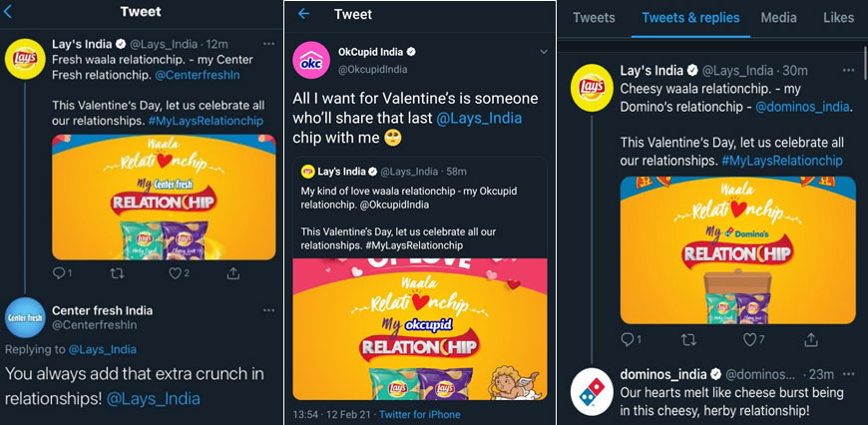
Task: Open the Center fresh India profile avatar
Action: click(25, 317)
